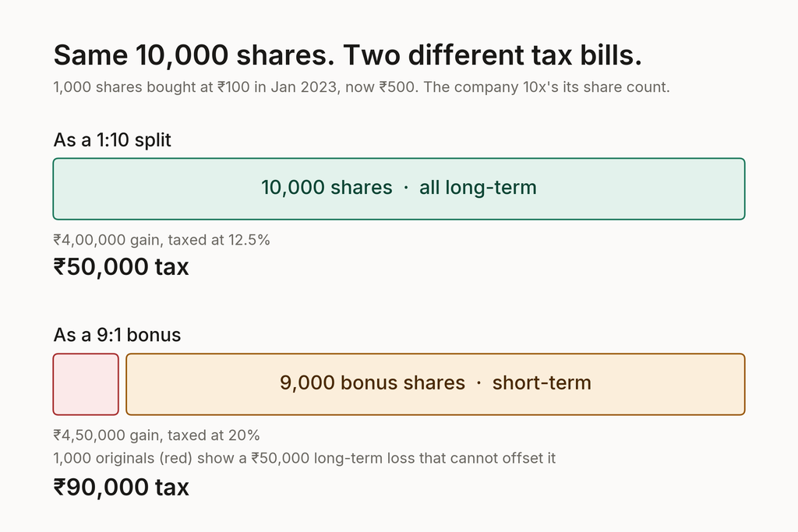
Task: Click the '9,000 bonus shares' text
Action: (372, 382)
